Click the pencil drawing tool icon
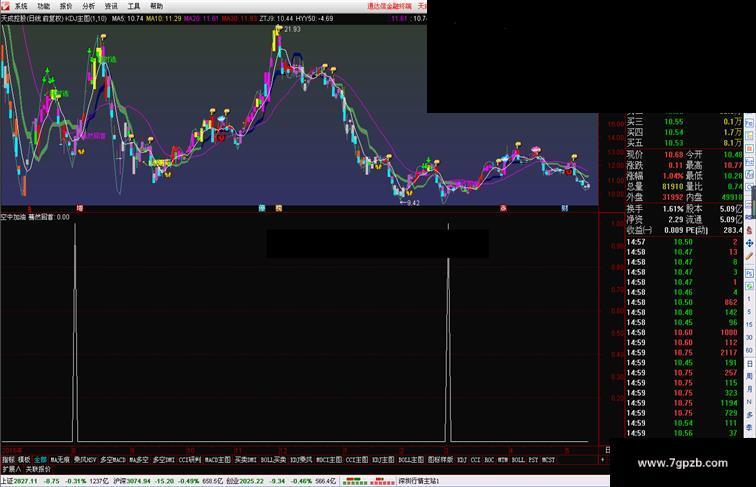Screen dimensions: 756x487 (750, 257)
